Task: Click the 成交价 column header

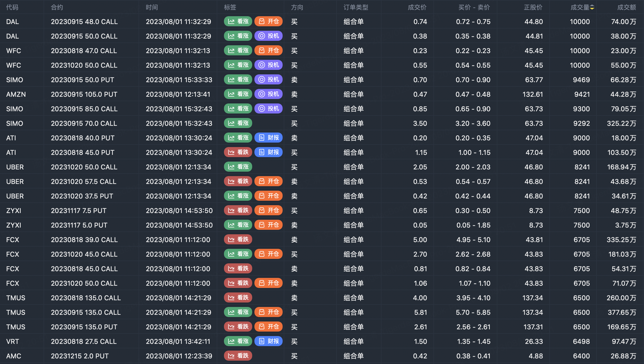Action: (417, 8)
